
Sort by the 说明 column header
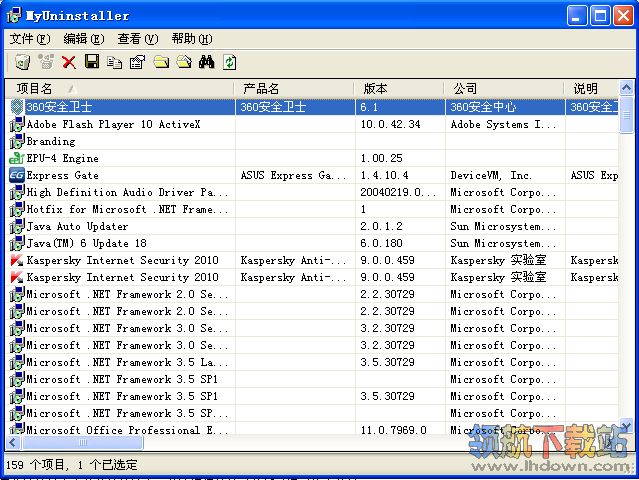592,88
